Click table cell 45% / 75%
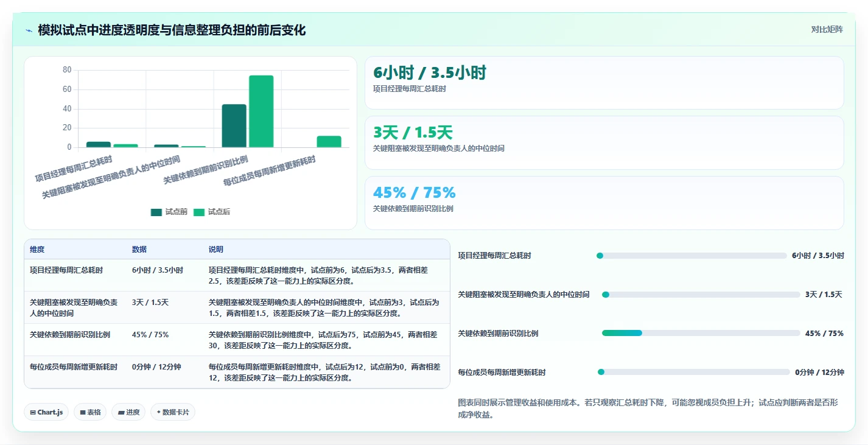Screen dimensions: 868x445 [x=150, y=335]
